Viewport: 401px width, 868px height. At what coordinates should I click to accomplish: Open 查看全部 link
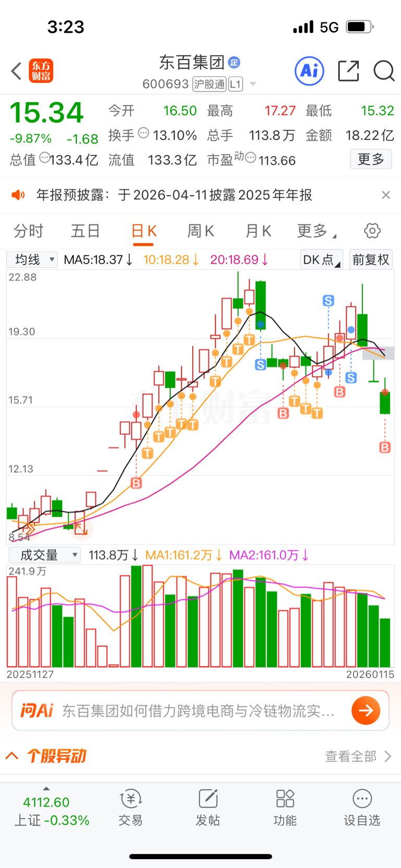[358, 756]
